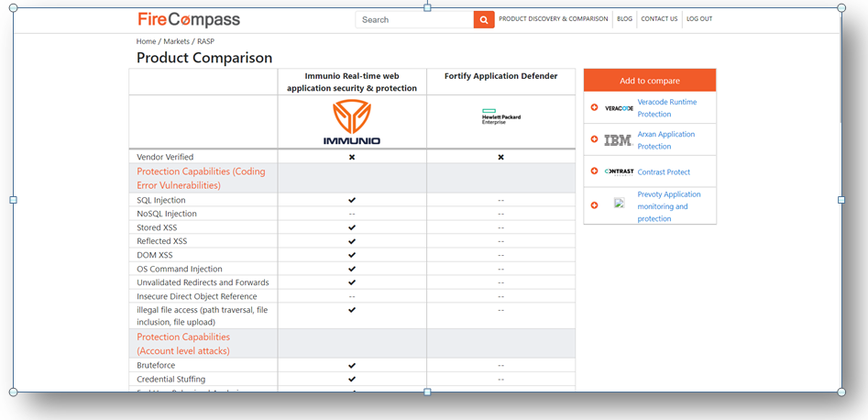Click plus icon beside Contrast Protect
868x420 pixels.
point(594,171)
